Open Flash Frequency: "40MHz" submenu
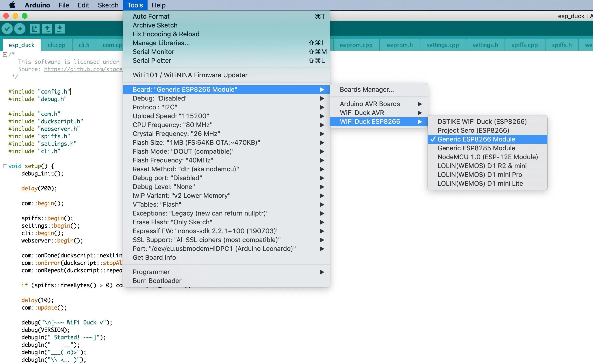The image size is (593, 364). coord(226,160)
